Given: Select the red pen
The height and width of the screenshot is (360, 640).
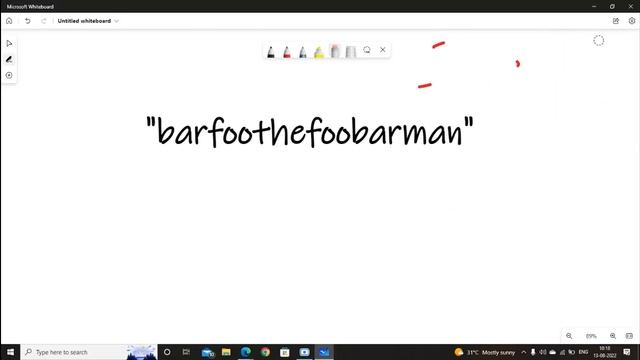Looking at the screenshot, I should [287, 51].
